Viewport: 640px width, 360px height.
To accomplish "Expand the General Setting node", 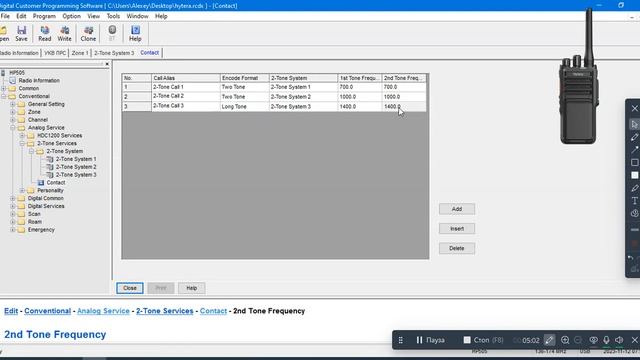I will (13, 104).
